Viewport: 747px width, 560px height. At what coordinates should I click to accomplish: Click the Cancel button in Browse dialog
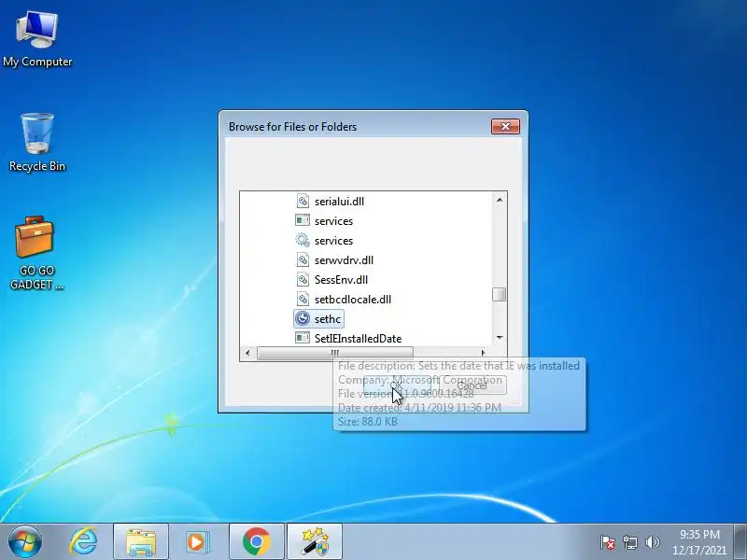472,385
